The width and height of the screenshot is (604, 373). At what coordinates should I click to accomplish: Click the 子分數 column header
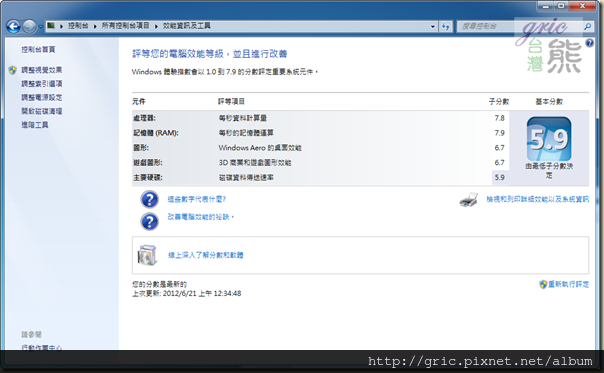point(499,102)
